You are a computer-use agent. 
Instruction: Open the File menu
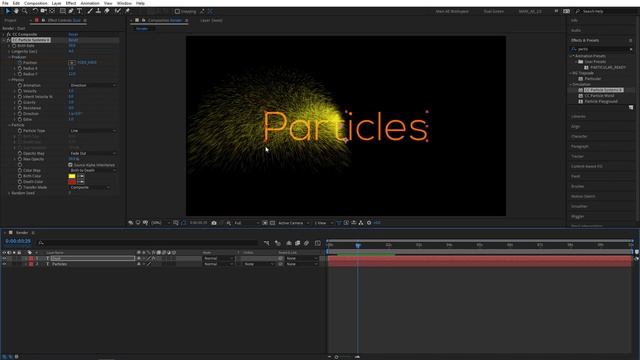5,3
